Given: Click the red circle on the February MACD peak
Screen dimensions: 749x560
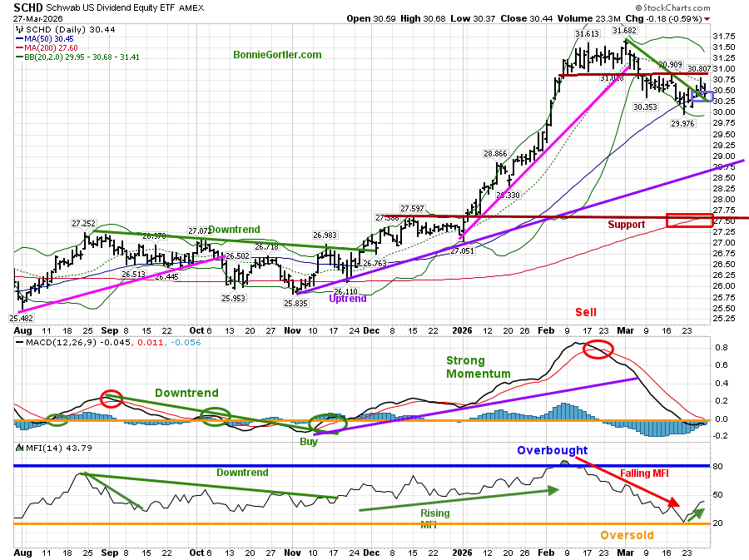Looking at the screenshot, I should pyautogui.click(x=598, y=349).
